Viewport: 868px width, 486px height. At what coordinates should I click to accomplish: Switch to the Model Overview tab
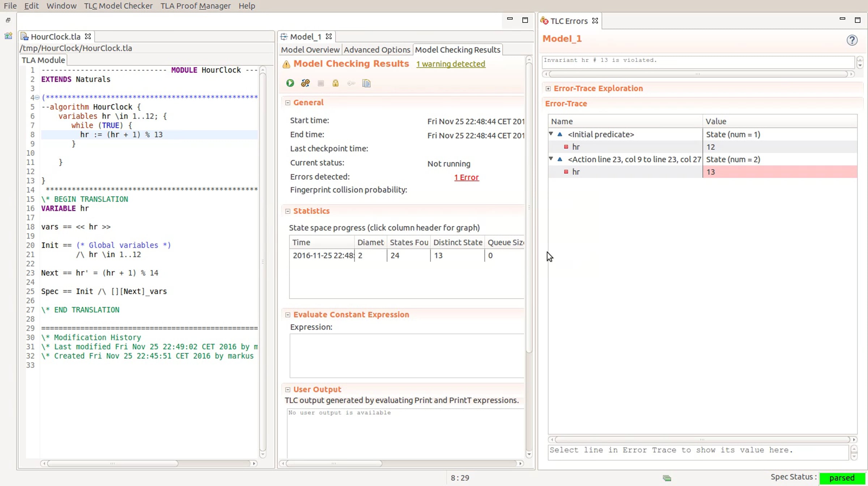pyautogui.click(x=310, y=50)
